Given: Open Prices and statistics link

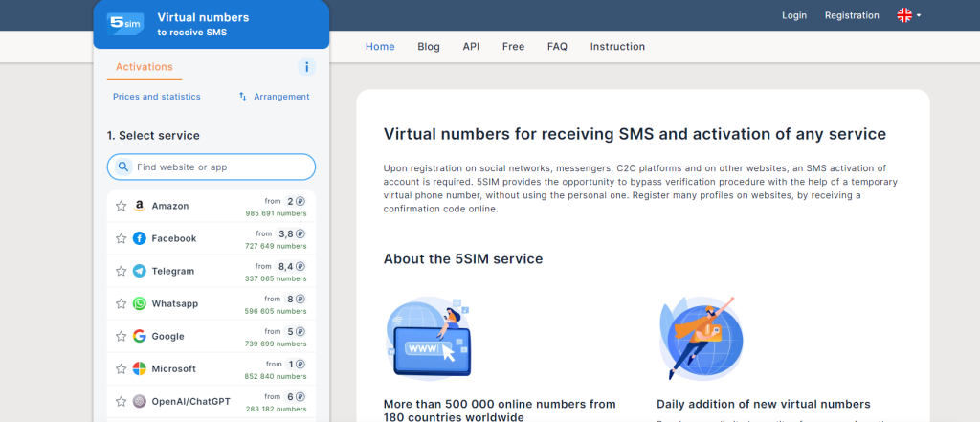Looking at the screenshot, I should point(157,97).
